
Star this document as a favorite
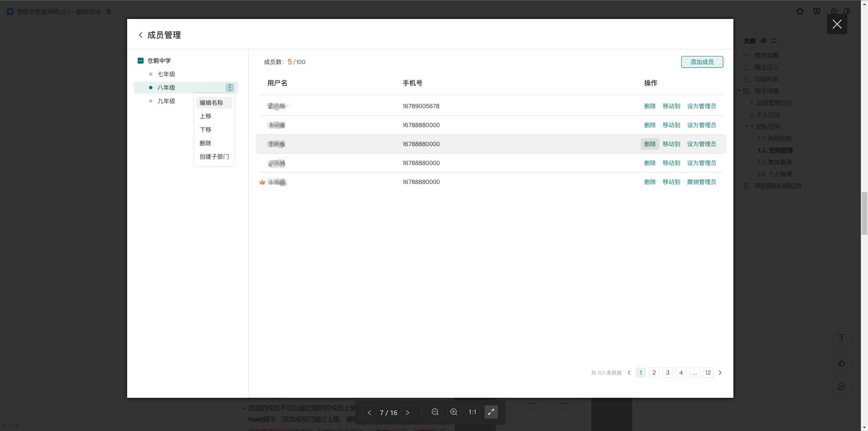tap(800, 12)
